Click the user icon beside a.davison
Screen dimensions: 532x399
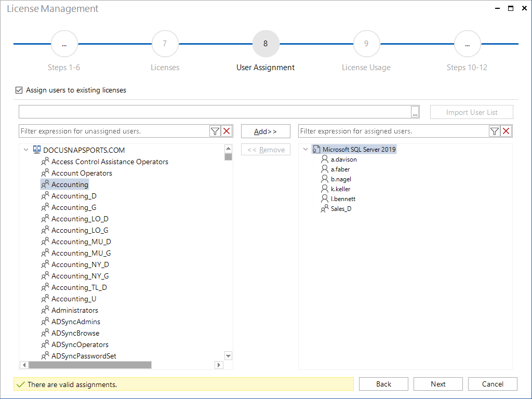pyautogui.click(x=325, y=159)
